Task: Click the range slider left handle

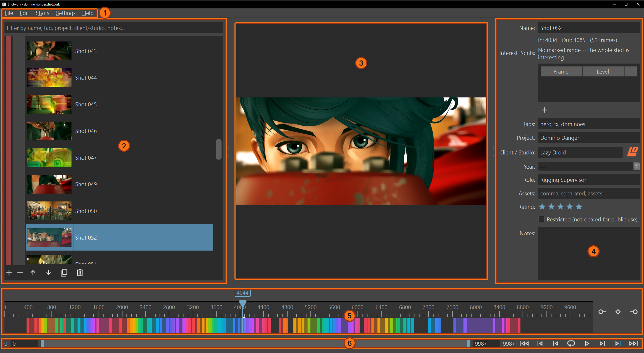Action: pyautogui.click(x=42, y=344)
